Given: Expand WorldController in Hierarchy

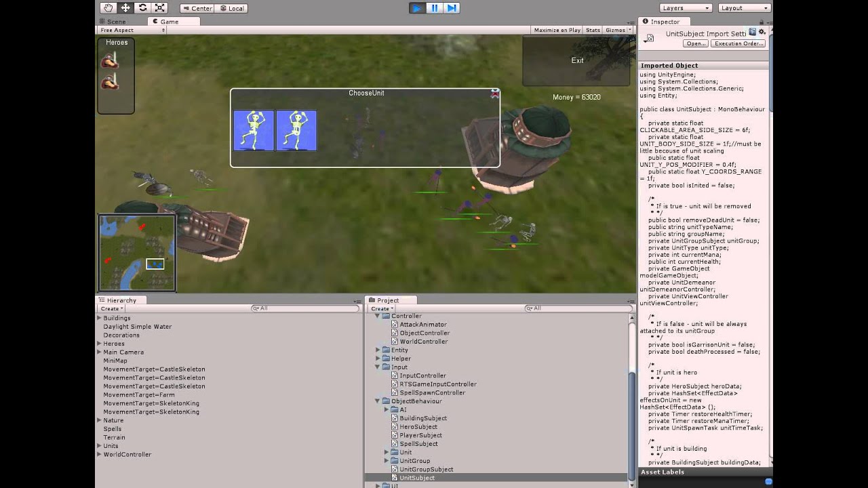Looking at the screenshot, I should click(99, 454).
